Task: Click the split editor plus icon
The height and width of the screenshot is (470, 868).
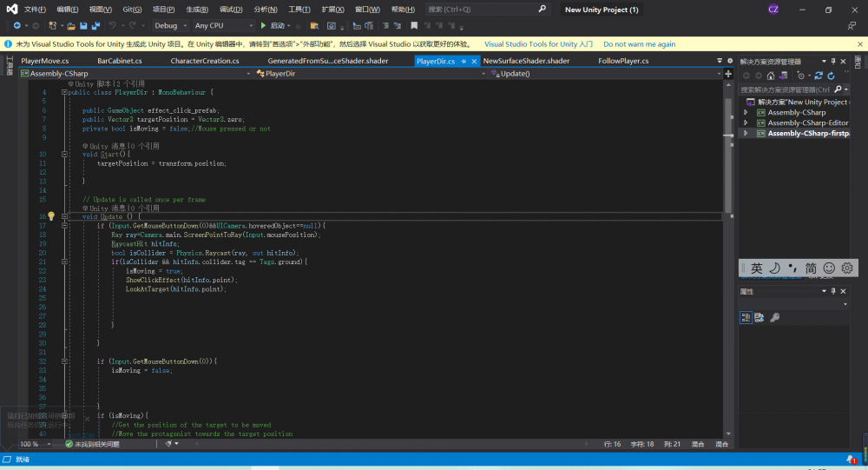Action: pos(728,74)
